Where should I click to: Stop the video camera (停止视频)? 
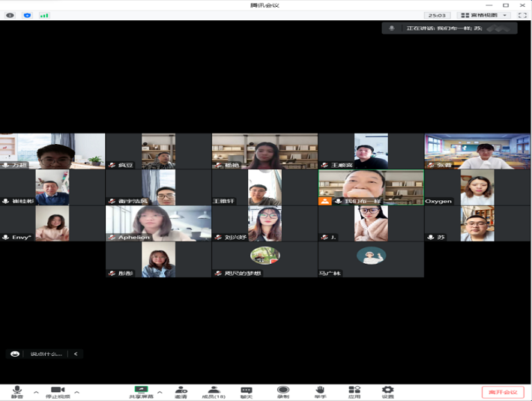pos(56,391)
